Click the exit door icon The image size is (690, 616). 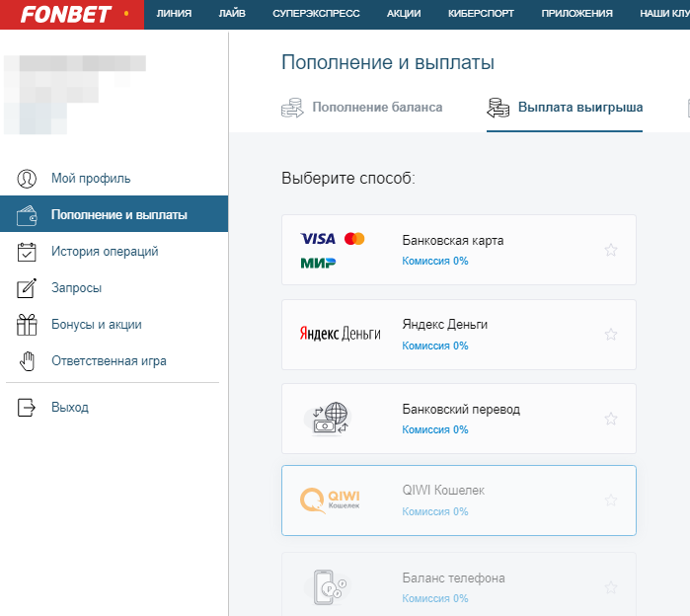(x=27, y=408)
